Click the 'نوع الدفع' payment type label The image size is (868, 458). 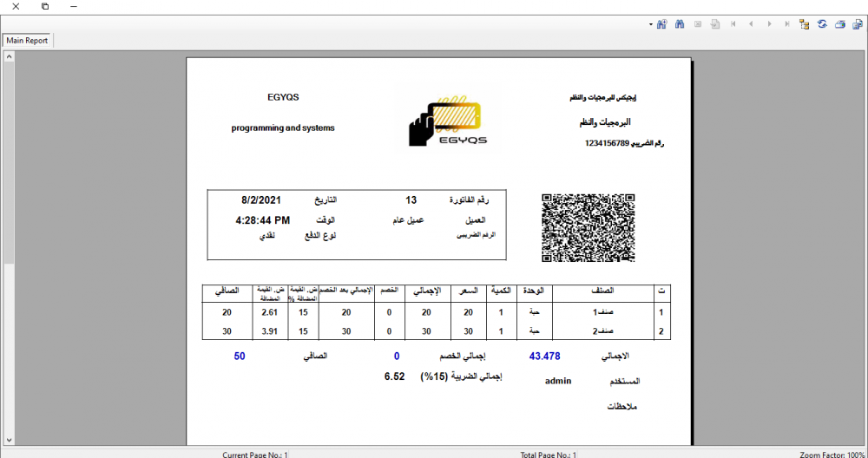321,235
